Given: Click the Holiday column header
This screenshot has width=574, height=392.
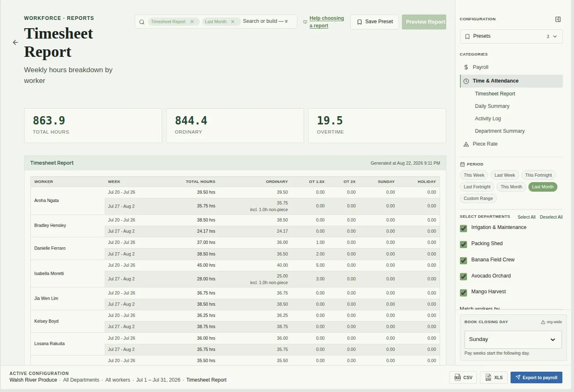Looking at the screenshot, I should click(427, 182).
